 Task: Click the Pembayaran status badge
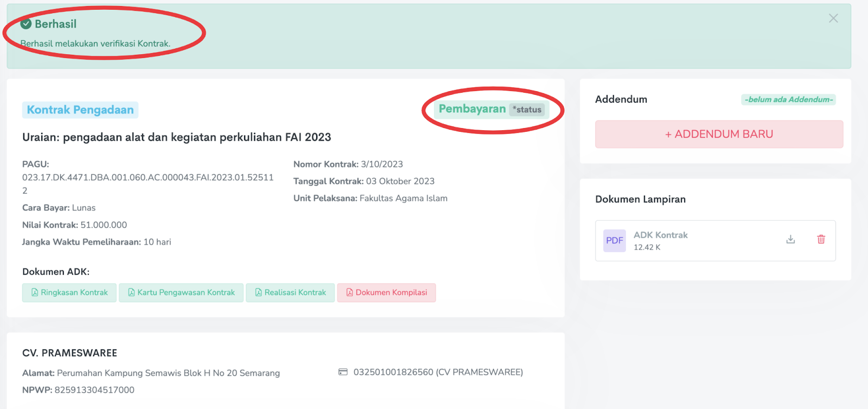point(491,109)
